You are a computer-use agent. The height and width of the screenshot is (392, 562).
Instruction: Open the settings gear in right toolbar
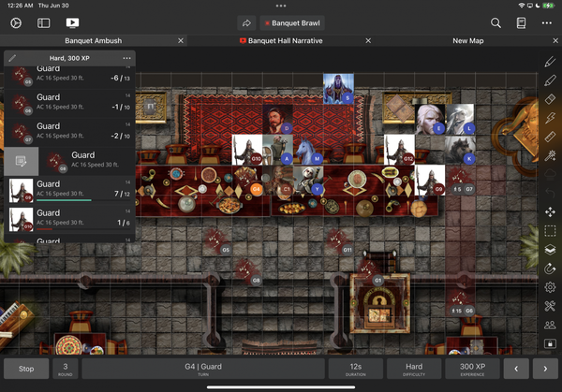coord(550,287)
